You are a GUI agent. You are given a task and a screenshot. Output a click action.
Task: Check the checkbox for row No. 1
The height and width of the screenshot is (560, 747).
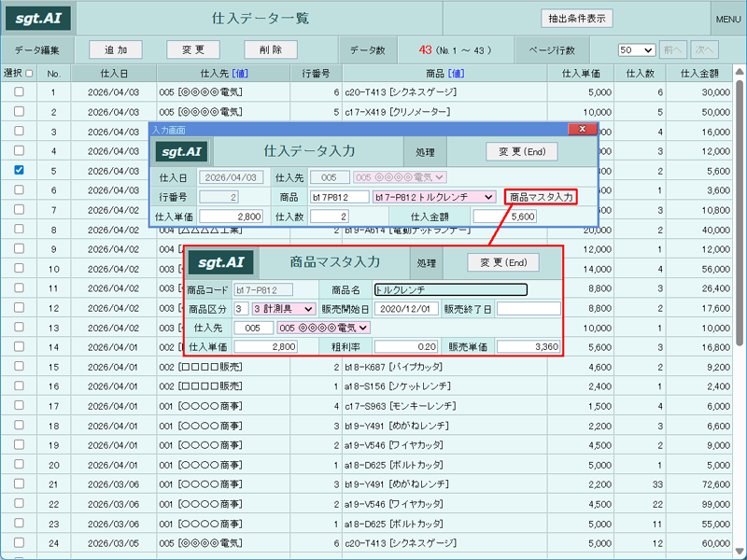tap(19, 91)
